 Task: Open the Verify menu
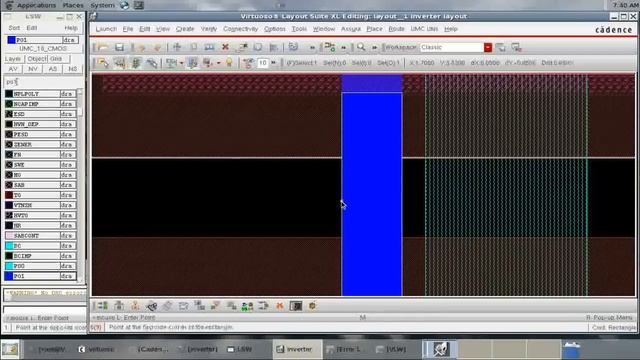(209, 29)
